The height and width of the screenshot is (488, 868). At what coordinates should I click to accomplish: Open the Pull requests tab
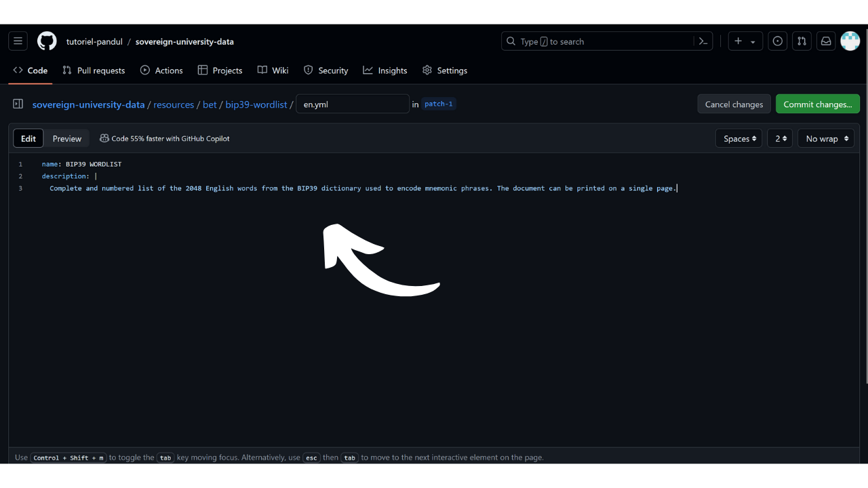click(x=94, y=70)
